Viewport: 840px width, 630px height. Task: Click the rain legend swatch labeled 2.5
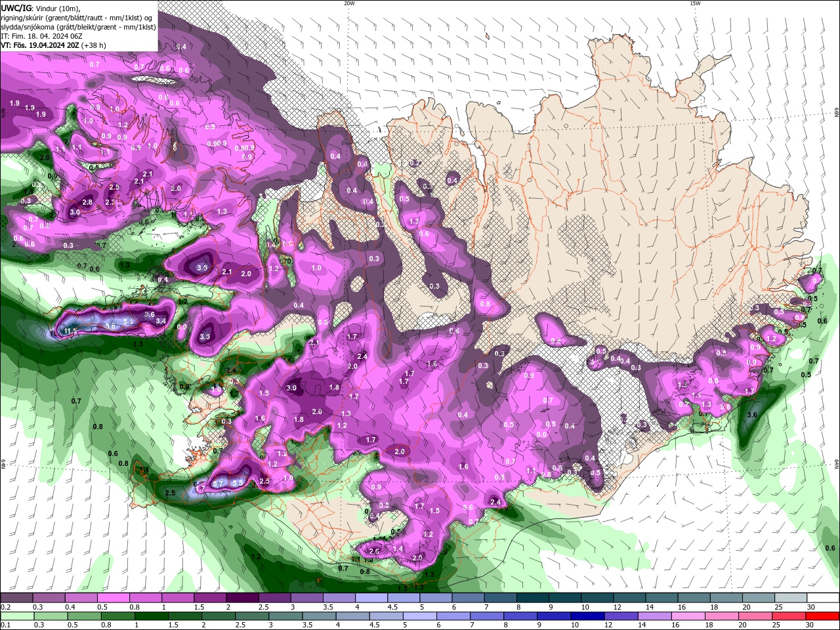coord(252,616)
